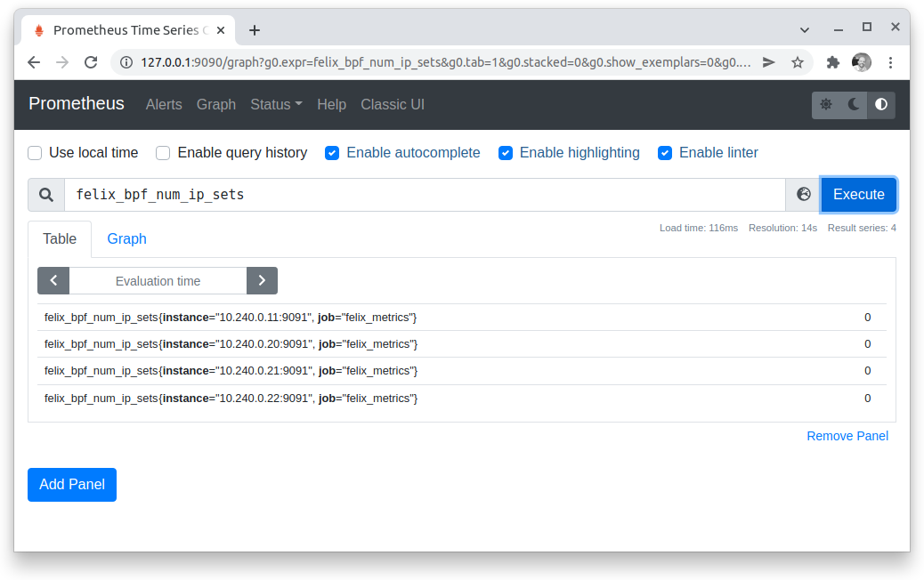Viewport: 924px width, 580px height.
Task: Bookmark this page with the star
Action: point(798,62)
